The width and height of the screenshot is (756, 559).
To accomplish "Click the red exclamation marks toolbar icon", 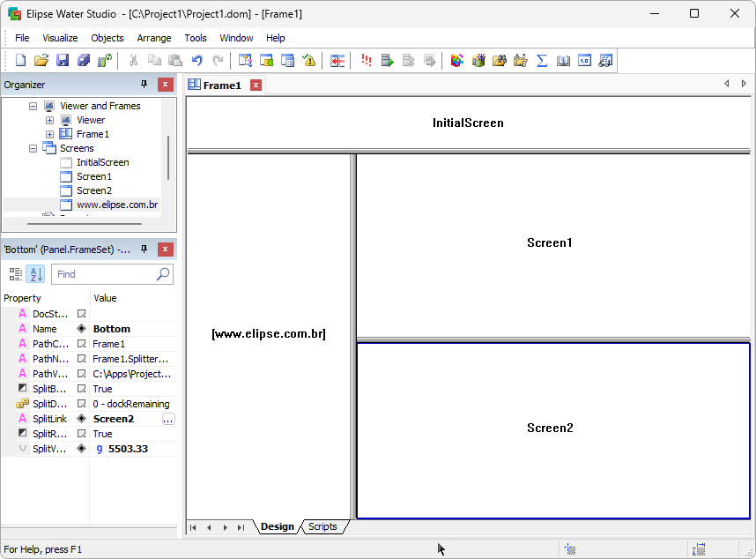I will (366, 61).
